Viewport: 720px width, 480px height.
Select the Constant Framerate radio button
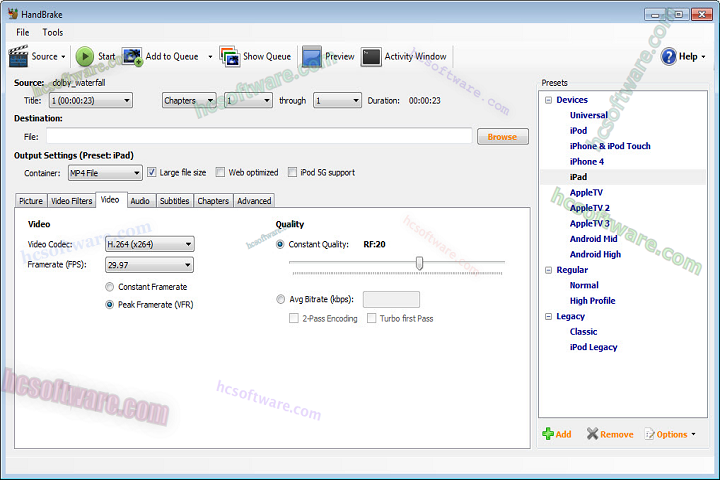click(x=109, y=287)
